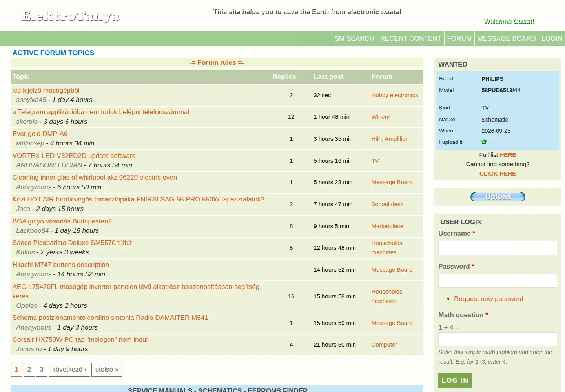Click the 32 sec last post cell
Viewport: 565px width, 392px height.
(x=322, y=95)
